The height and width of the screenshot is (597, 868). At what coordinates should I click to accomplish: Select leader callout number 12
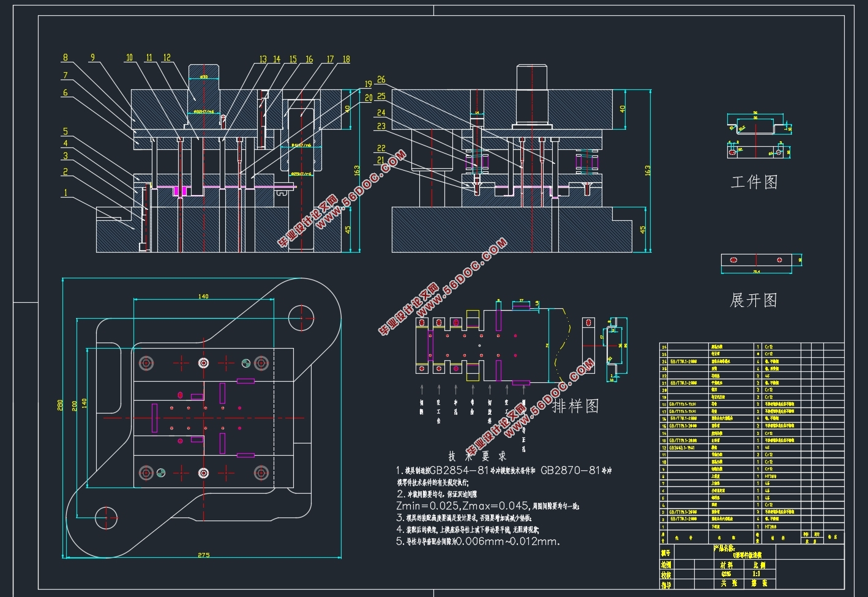pos(167,58)
